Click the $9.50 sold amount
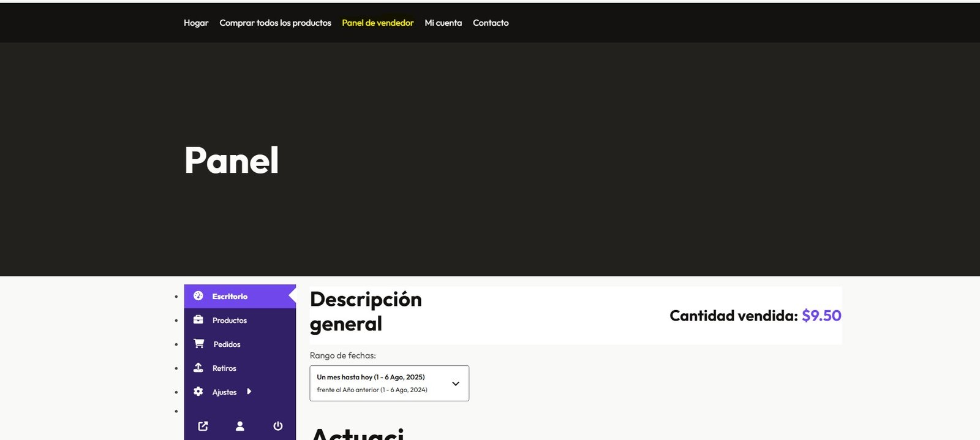Image resolution: width=980 pixels, height=440 pixels. (821, 316)
